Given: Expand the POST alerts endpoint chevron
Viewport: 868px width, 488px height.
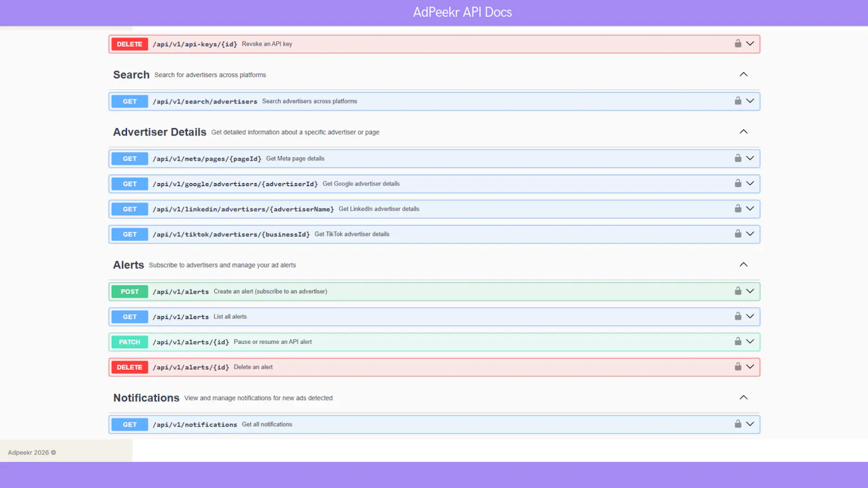Looking at the screenshot, I should click(750, 291).
